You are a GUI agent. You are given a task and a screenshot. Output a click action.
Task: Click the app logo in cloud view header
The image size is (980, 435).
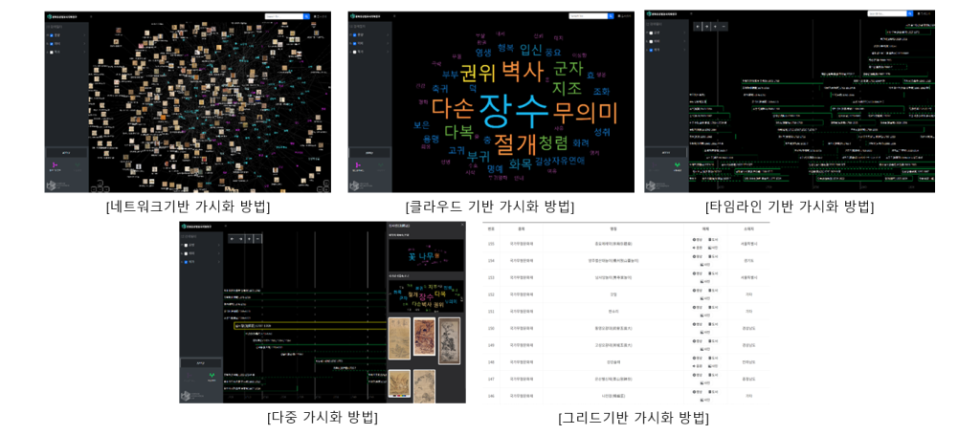coord(353,16)
